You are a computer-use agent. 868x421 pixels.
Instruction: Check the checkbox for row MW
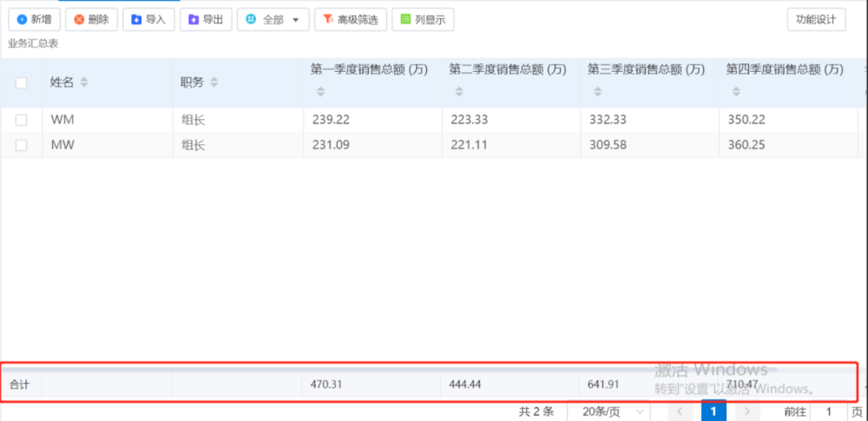[x=22, y=145]
